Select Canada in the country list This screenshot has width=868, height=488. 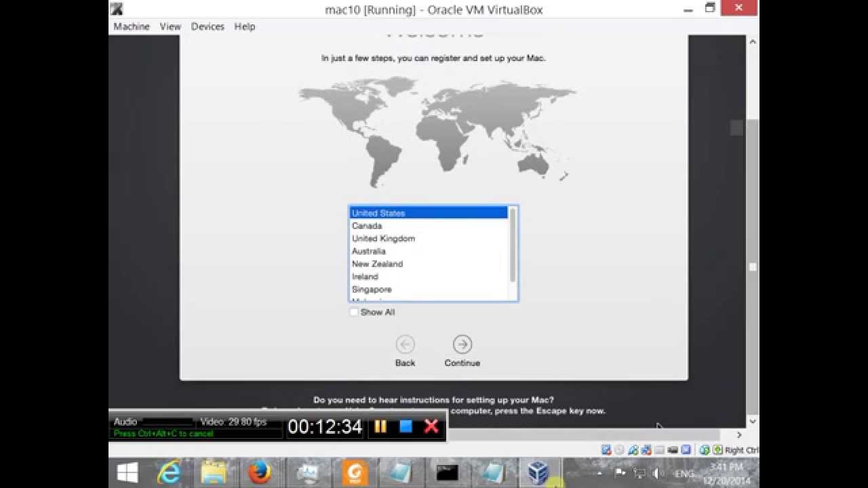429,226
